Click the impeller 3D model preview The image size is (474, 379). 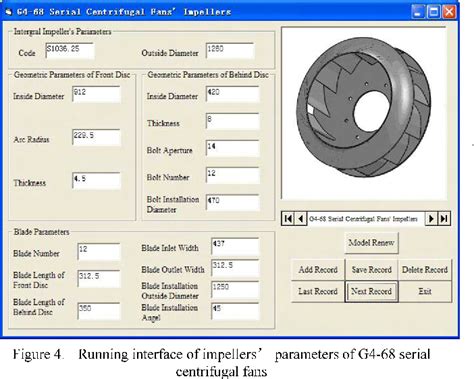click(364, 113)
